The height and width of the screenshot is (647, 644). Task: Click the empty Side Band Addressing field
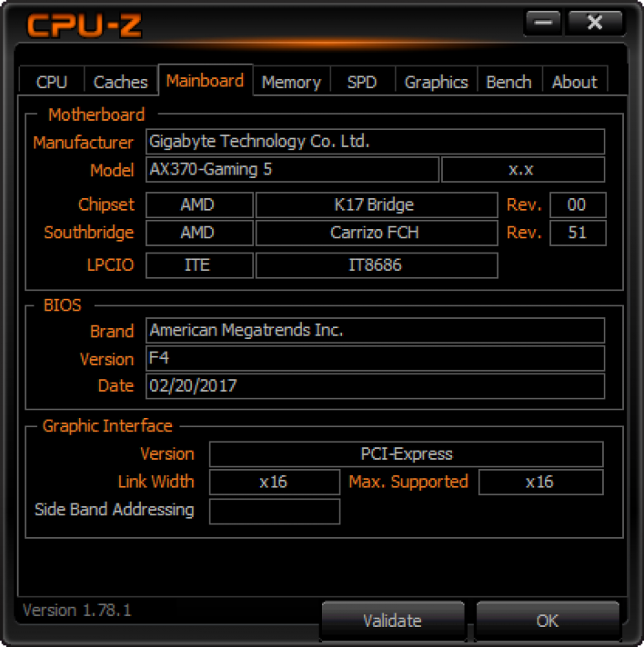(x=274, y=511)
